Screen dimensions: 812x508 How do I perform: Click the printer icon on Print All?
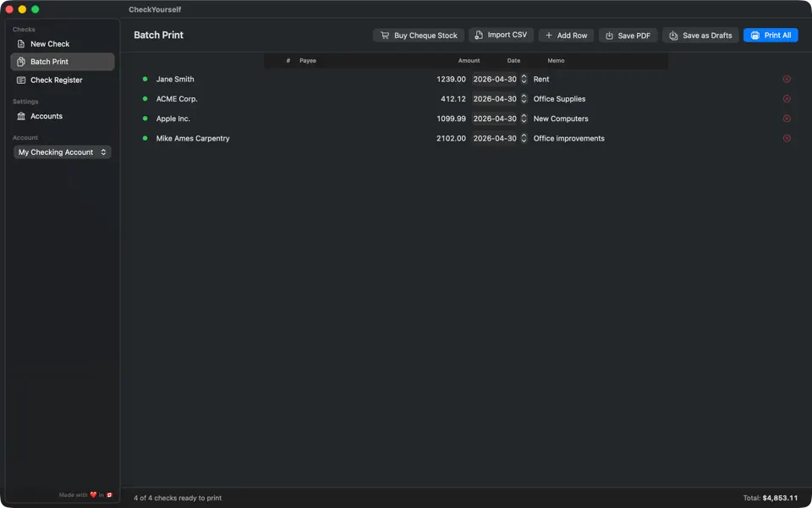pyautogui.click(x=755, y=36)
